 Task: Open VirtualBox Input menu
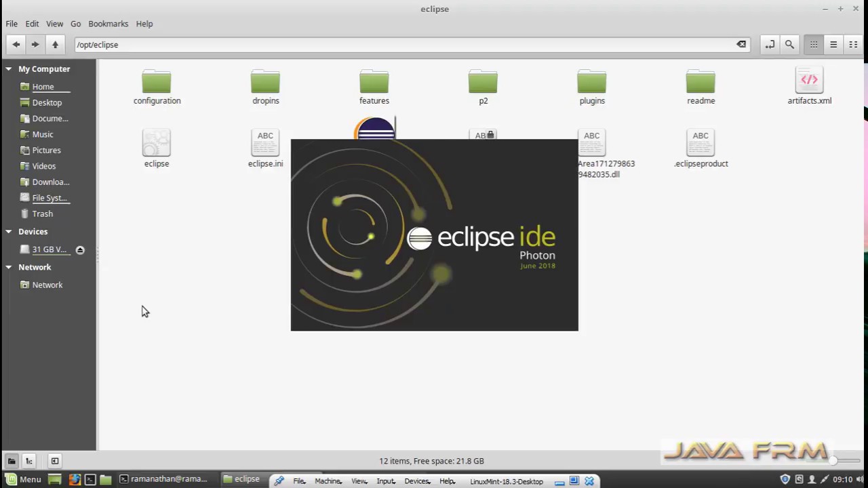pyautogui.click(x=386, y=481)
